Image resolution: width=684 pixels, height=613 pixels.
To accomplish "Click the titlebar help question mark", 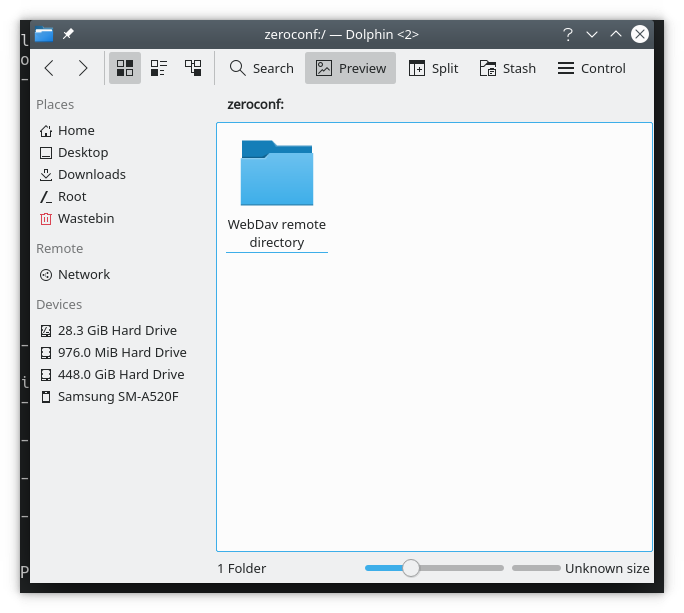I will pyautogui.click(x=568, y=34).
